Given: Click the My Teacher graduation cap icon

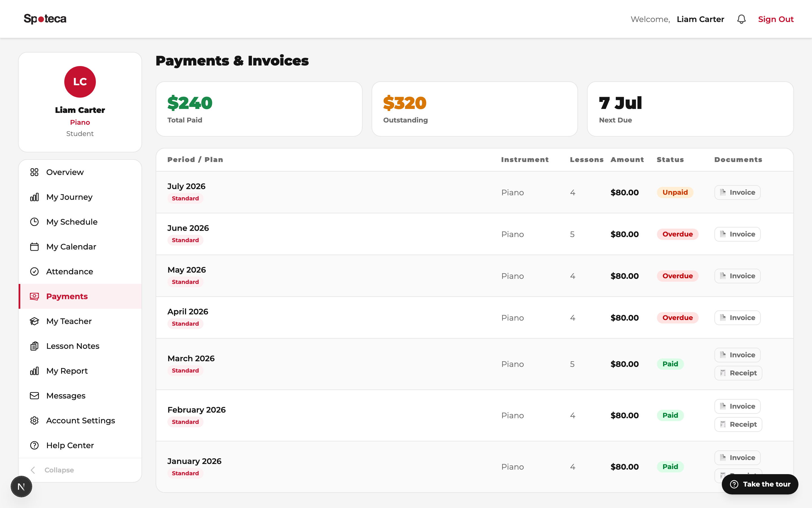Looking at the screenshot, I should [x=34, y=321].
